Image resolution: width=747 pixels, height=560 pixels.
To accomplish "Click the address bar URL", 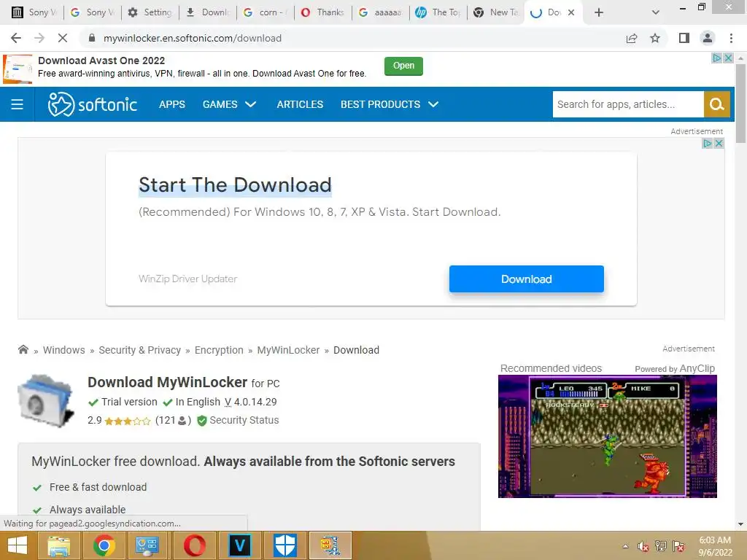I will (x=193, y=38).
